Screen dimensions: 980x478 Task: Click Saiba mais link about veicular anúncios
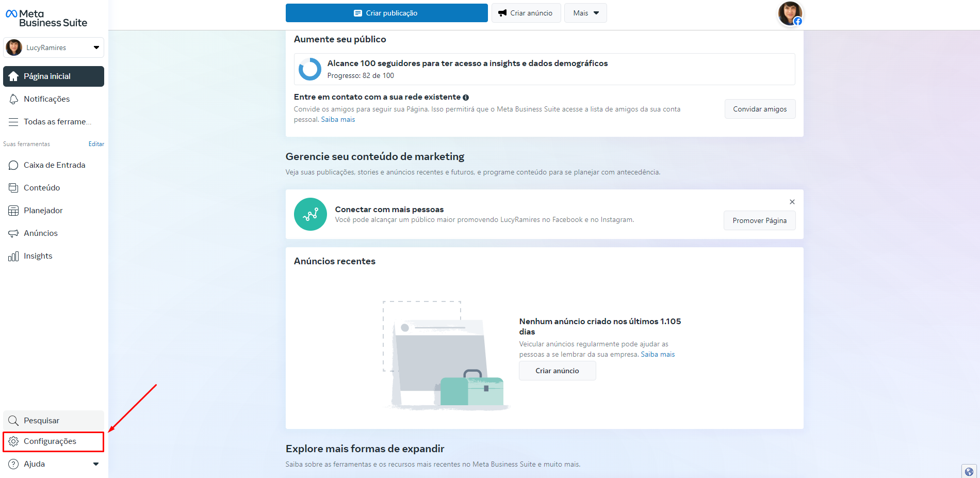click(658, 355)
